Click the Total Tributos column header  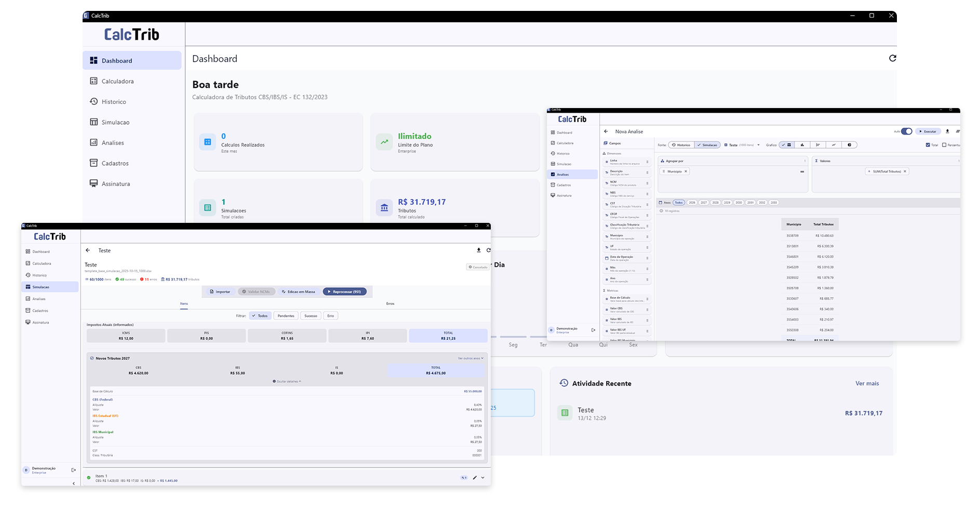[823, 224]
